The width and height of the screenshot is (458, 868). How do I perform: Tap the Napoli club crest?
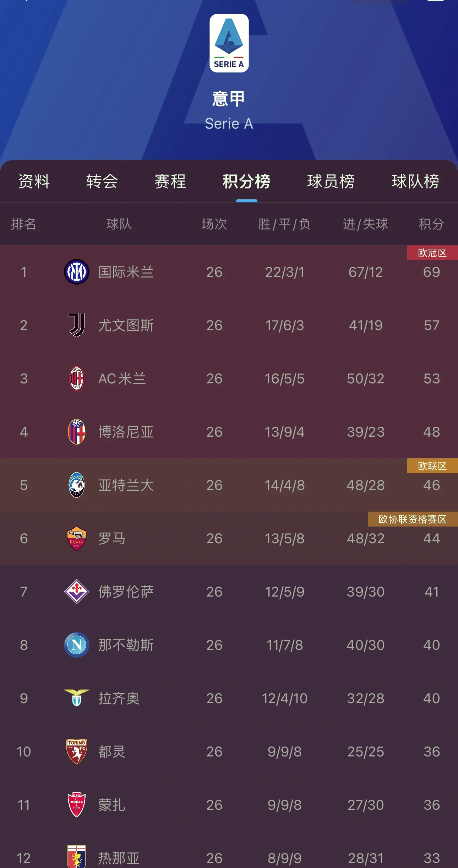76,645
